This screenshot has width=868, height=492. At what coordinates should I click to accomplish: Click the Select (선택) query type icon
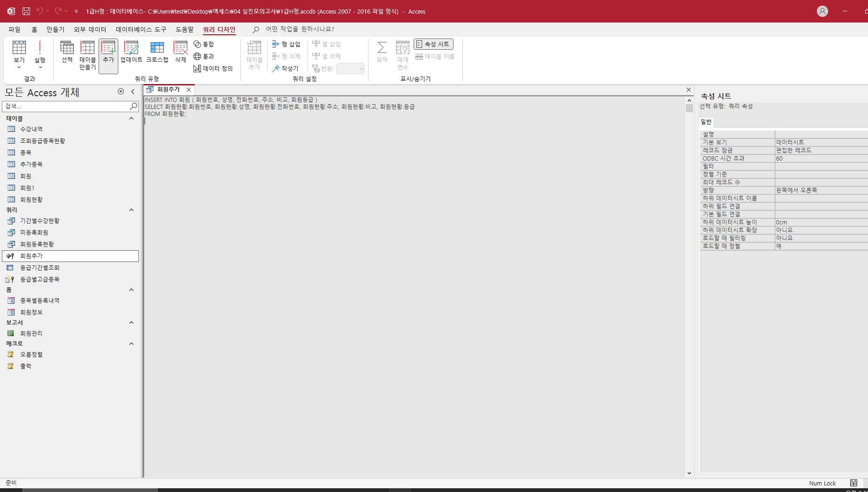(67, 52)
